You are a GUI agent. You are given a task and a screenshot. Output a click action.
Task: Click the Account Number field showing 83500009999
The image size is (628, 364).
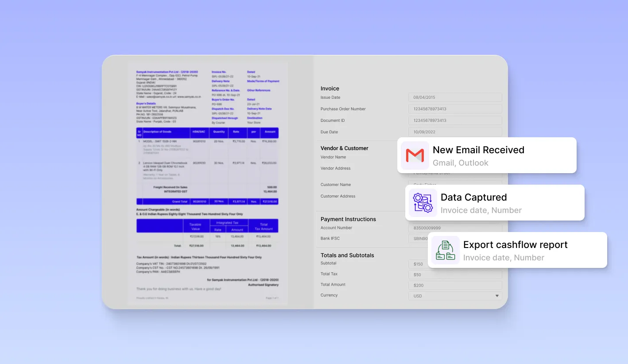tap(455, 228)
